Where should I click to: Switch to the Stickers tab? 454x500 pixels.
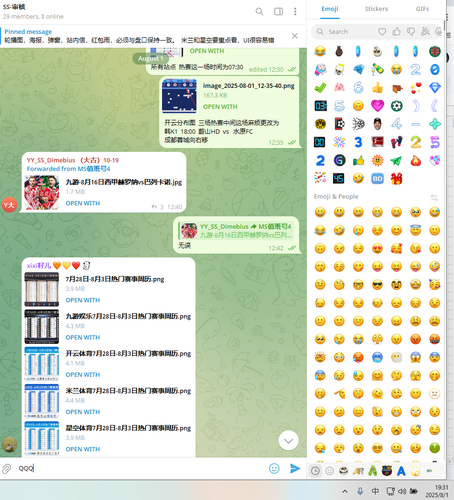tap(376, 9)
